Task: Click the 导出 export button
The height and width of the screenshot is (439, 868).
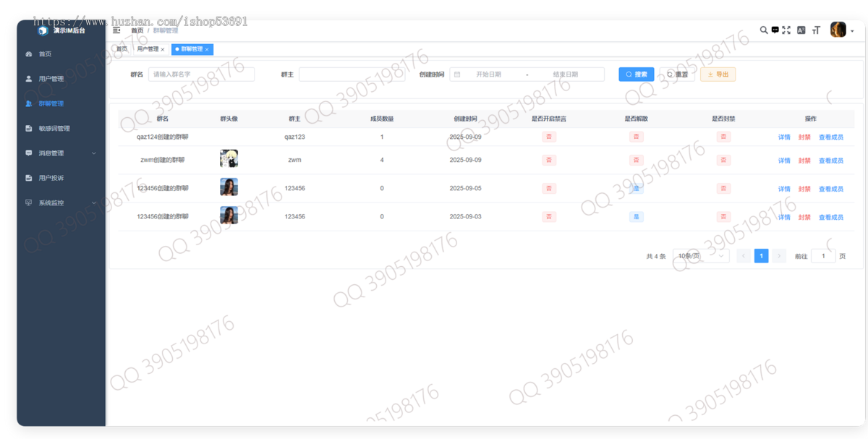Action: pyautogui.click(x=718, y=74)
